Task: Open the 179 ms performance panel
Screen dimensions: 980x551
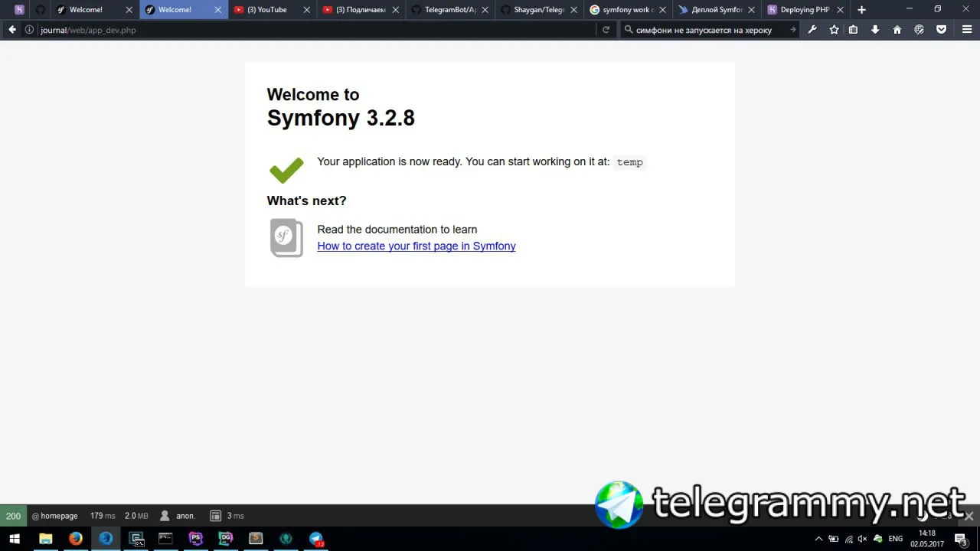Action: (103, 516)
